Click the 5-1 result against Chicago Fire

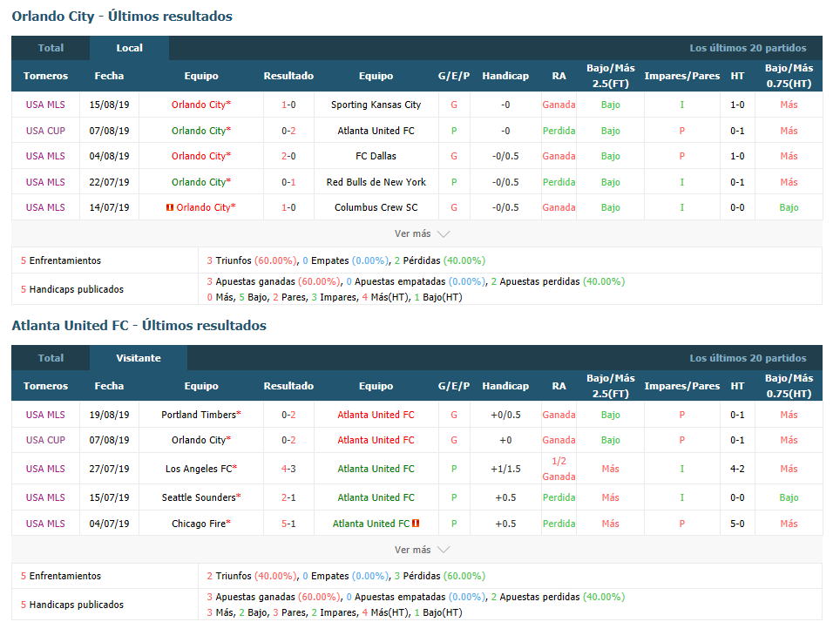288,524
